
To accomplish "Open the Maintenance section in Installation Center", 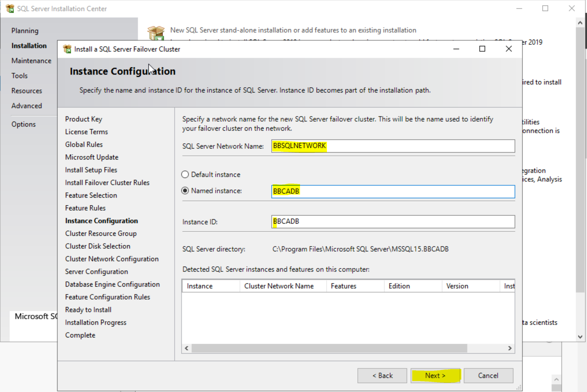I will click(x=31, y=61).
